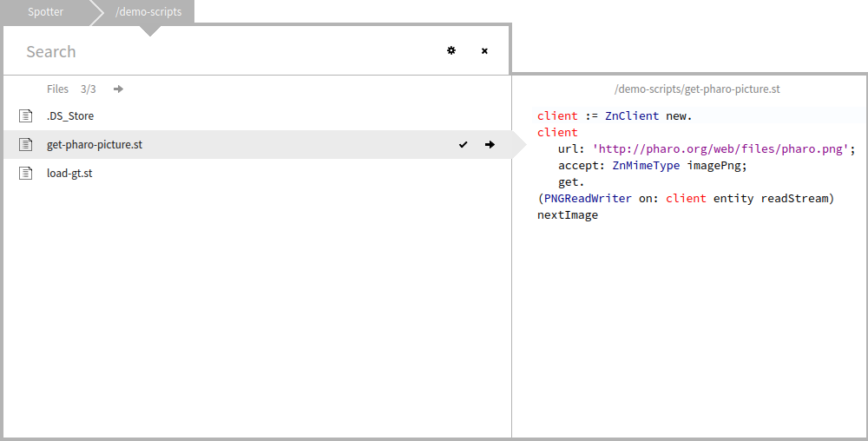The image size is (868, 441).
Task: Go back to Spotter breadcrumb step
Action: (x=45, y=11)
